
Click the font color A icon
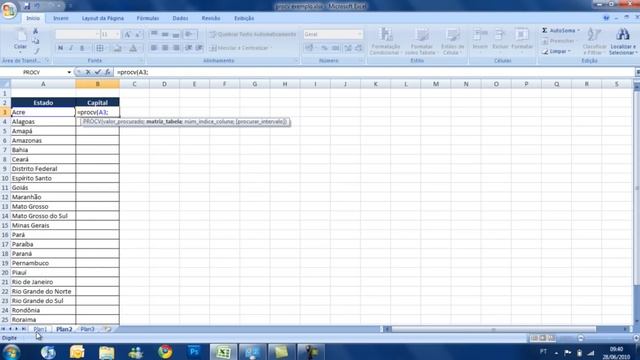click(133, 48)
